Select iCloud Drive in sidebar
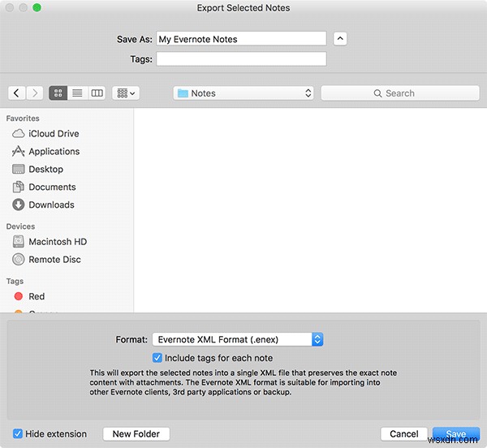The width and height of the screenshot is (487, 448). [45, 133]
